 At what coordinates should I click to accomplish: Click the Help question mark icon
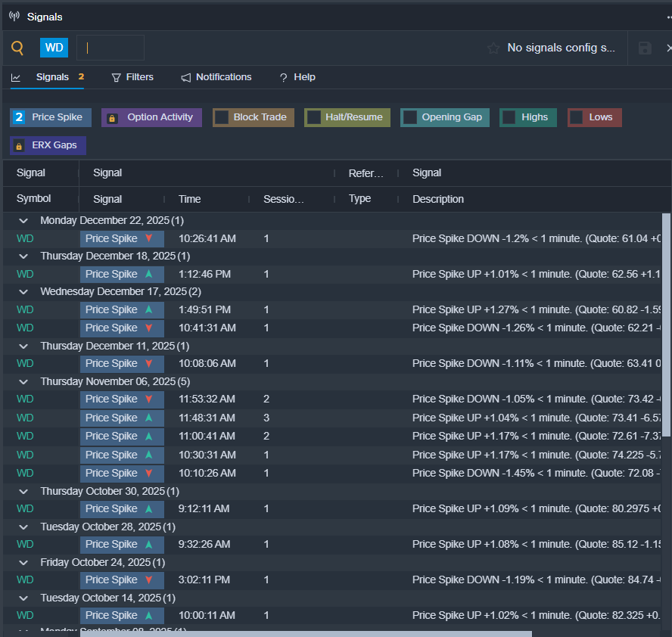tap(284, 78)
